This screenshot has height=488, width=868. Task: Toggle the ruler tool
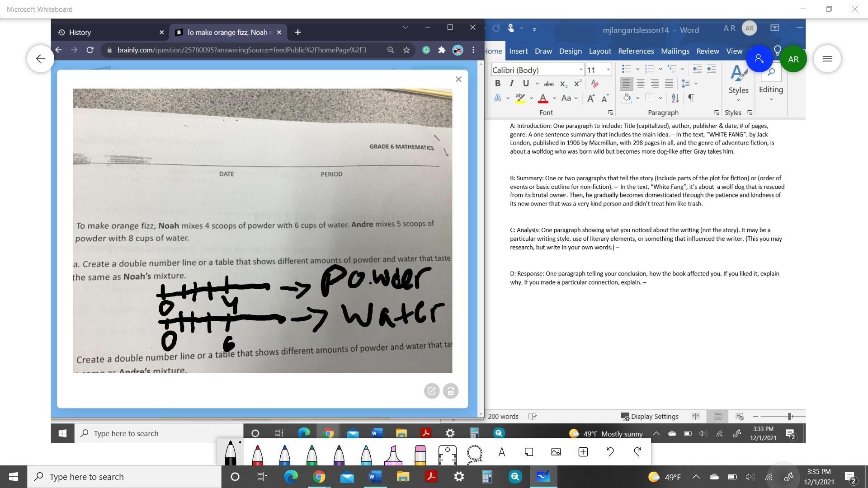coord(447,454)
